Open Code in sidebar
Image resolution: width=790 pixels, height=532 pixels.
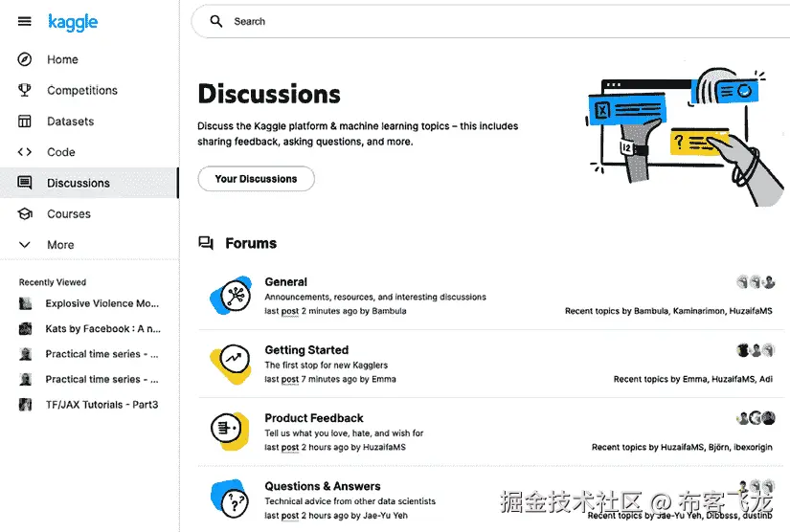pos(61,152)
